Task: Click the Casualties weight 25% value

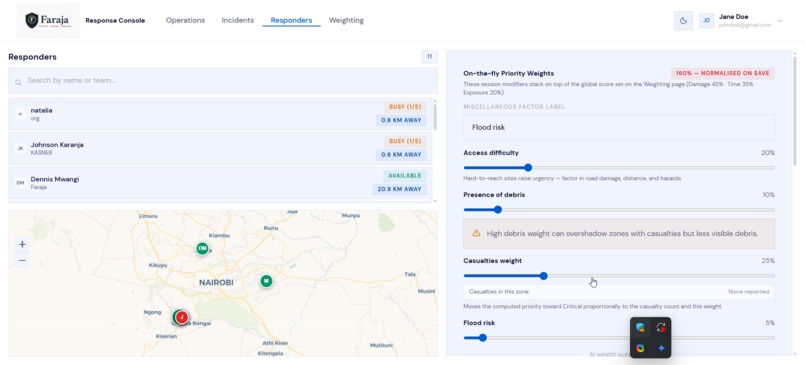Action: point(768,261)
